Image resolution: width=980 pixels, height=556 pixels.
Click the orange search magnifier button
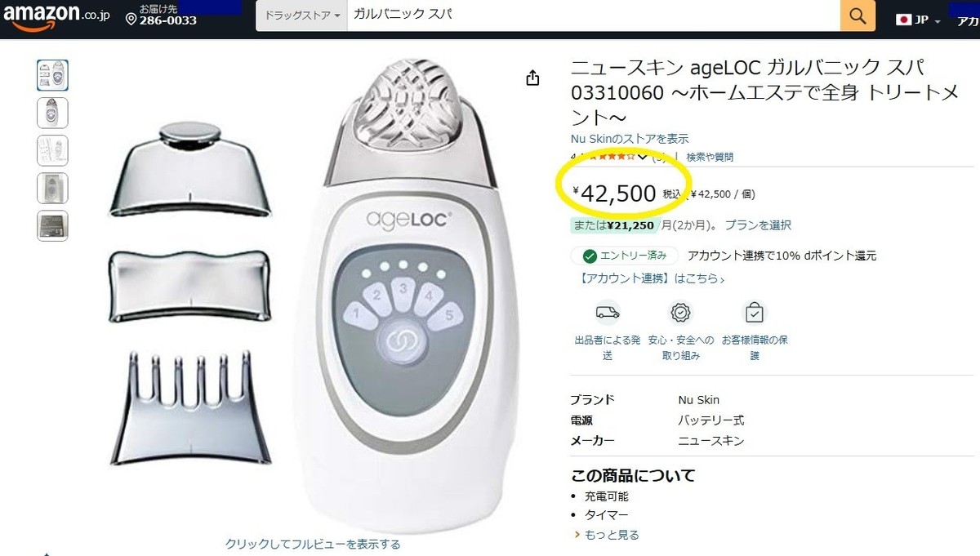tap(857, 16)
